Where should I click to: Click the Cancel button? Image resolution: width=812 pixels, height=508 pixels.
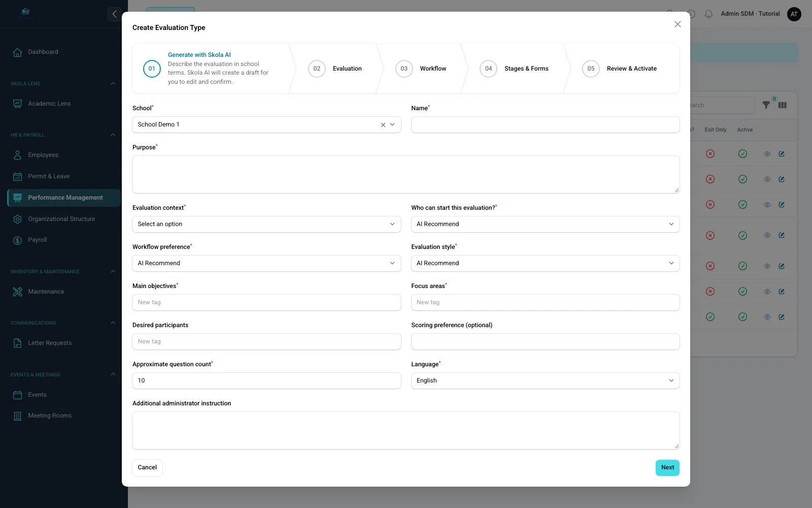147,468
